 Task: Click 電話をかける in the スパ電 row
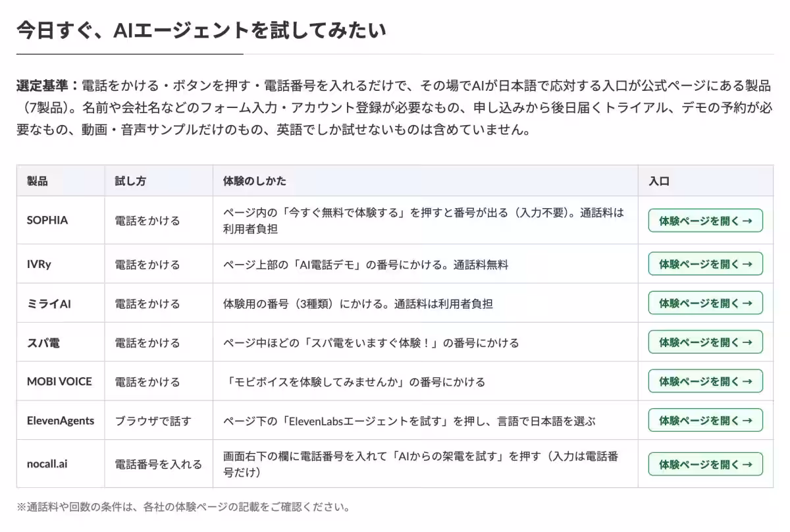tap(147, 343)
